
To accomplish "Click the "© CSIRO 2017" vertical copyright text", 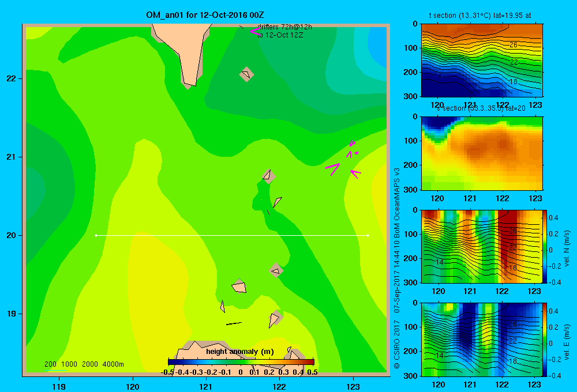I will [397, 344].
